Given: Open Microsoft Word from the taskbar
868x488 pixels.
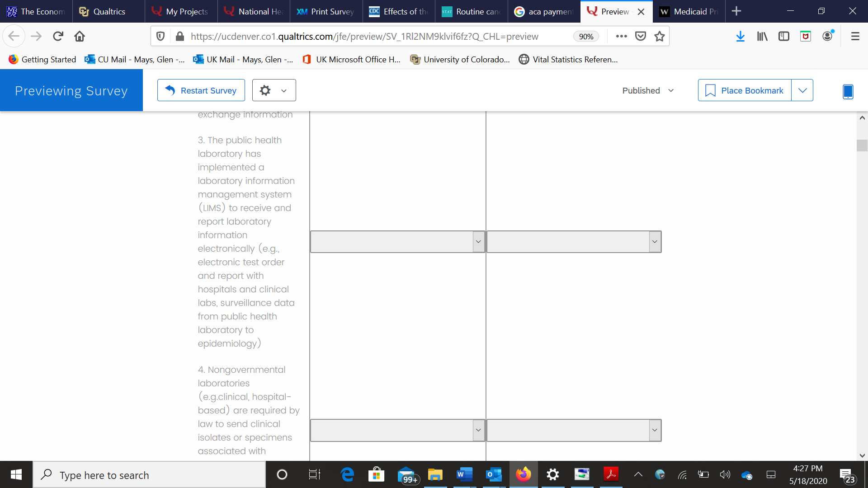Looking at the screenshot, I should pyautogui.click(x=464, y=474).
